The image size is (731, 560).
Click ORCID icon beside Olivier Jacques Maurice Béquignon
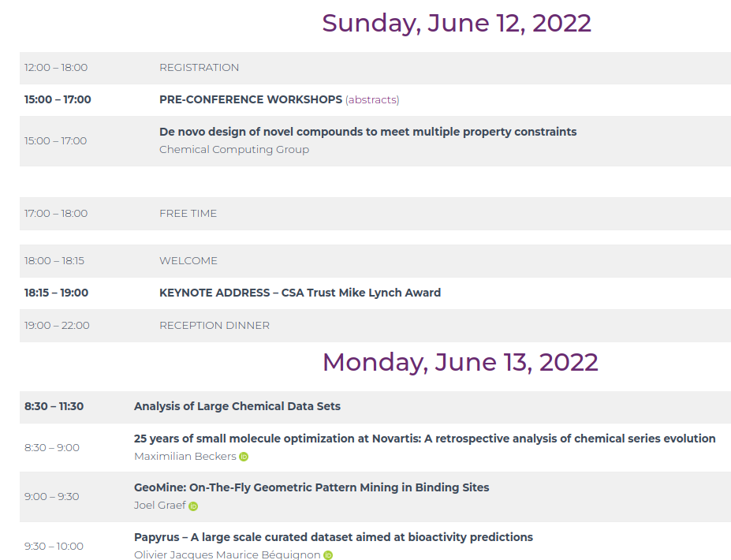click(x=328, y=554)
